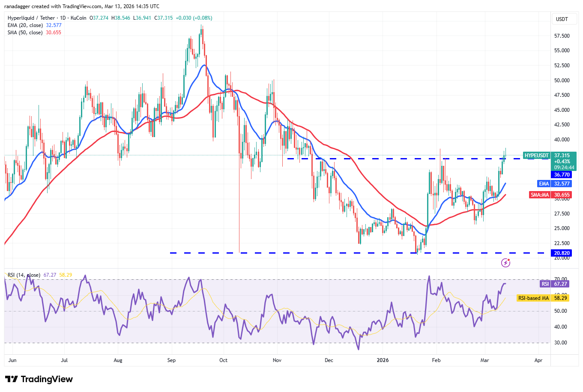583x392 pixels.
Task: Open the USDT currency selector
Action: pyautogui.click(x=564, y=19)
